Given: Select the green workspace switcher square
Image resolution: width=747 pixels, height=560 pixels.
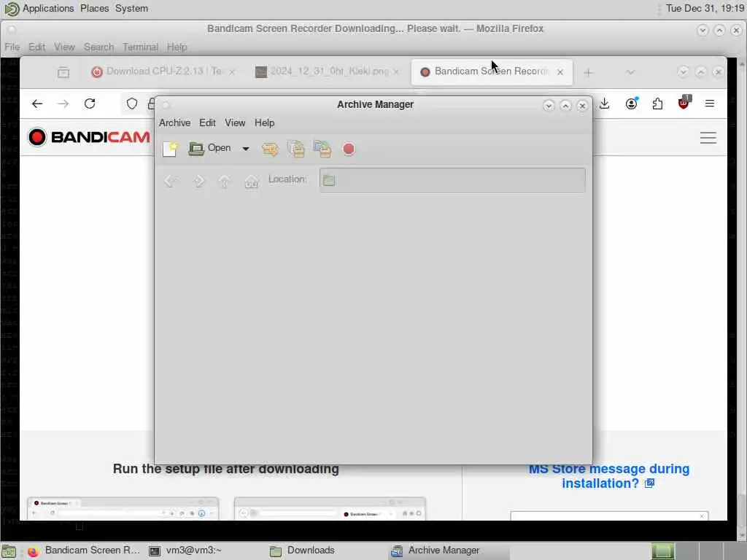Looking at the screenshot, I should pyautogui.click(x=662, y=551).
